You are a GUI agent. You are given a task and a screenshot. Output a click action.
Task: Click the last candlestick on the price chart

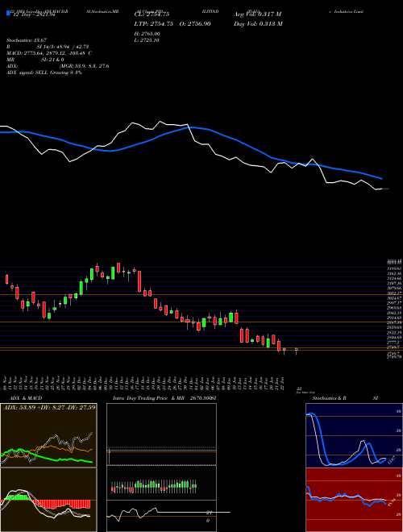(x=297, y=350)
